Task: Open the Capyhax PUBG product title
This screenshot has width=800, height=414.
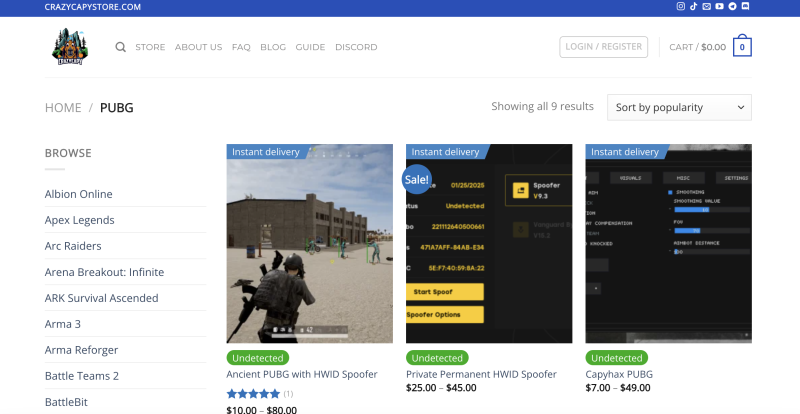Action: (619, 374)
